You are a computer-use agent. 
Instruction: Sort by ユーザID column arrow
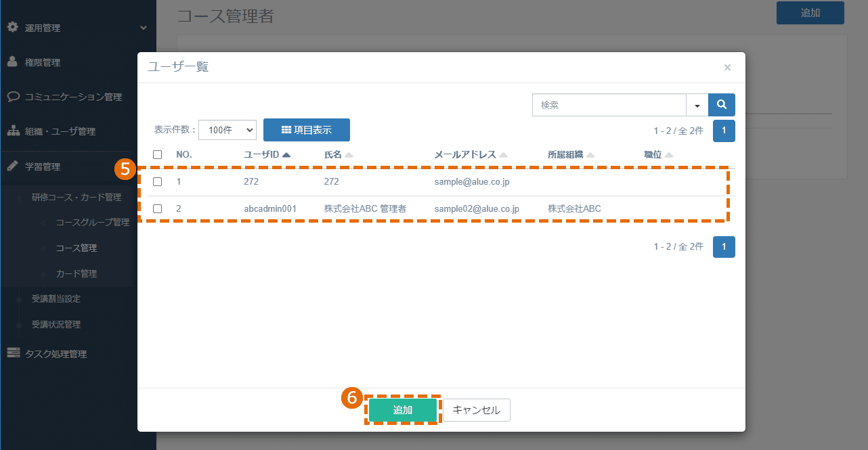click(x=286, y=155)
